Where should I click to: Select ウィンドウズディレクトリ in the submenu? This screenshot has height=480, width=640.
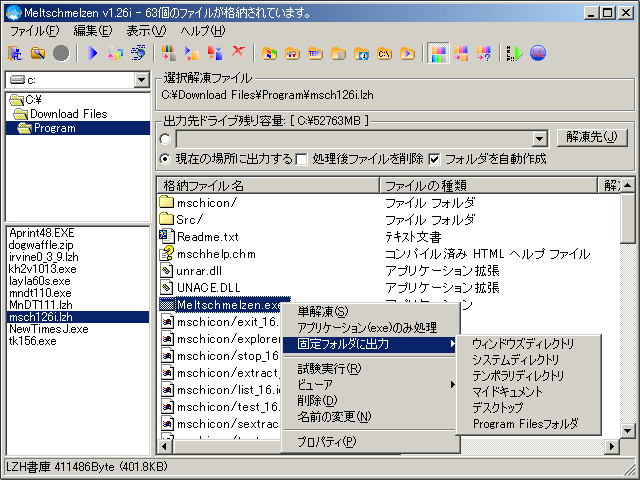coord(528,344)
